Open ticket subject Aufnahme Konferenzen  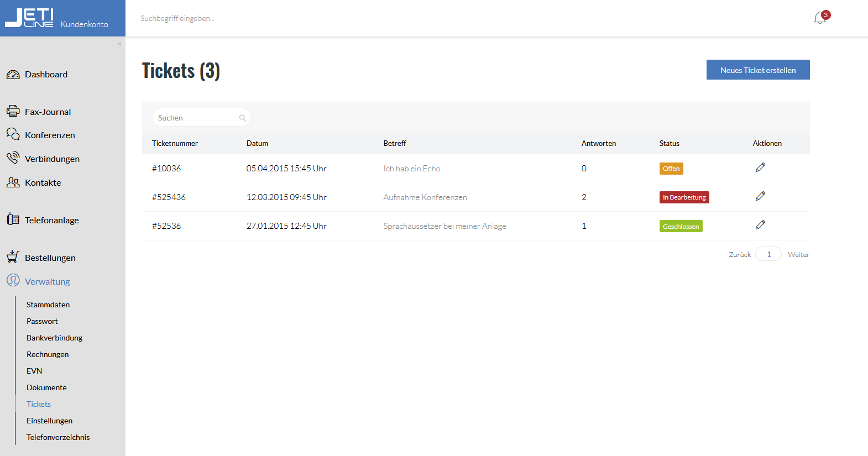point(425,197)
